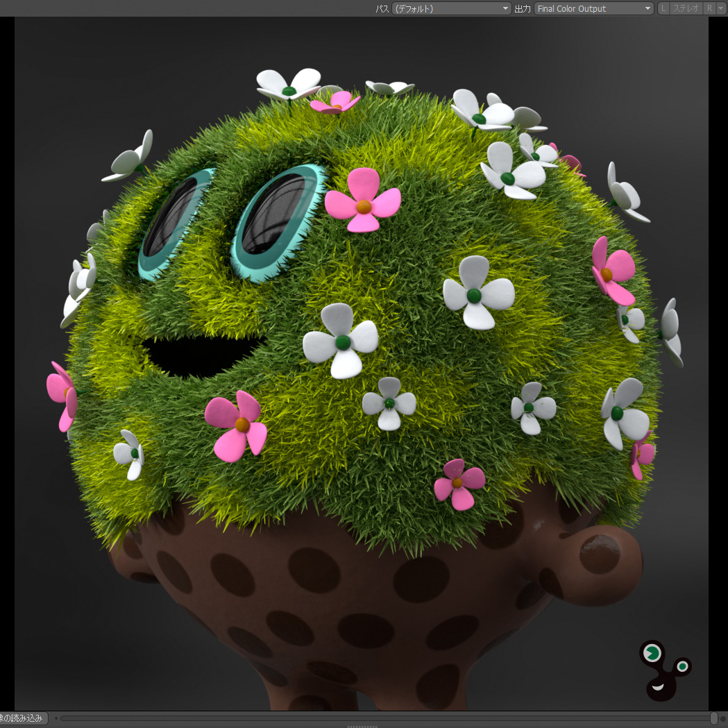
Task: Toggle the ステレオ stereo view button
Action: click(x=686, y=8)
